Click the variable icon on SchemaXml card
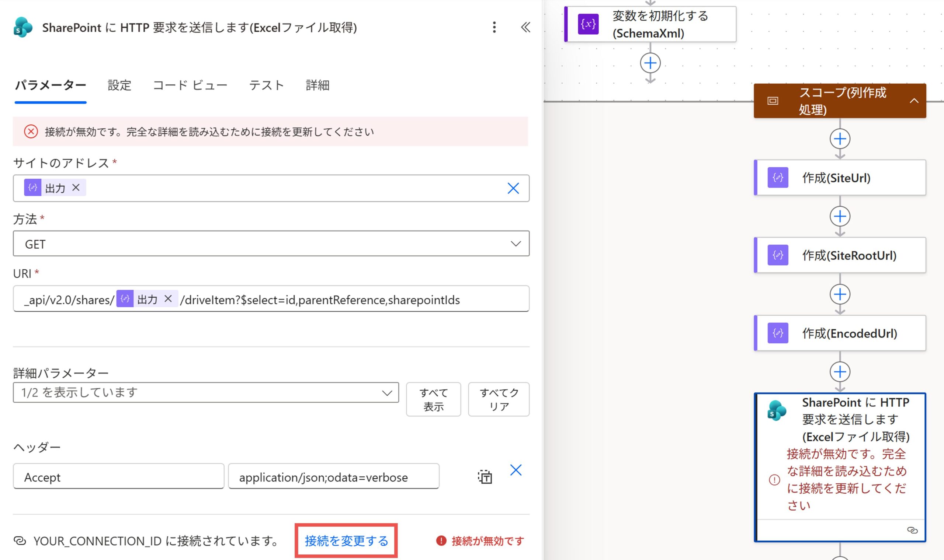Image resolution: width=944 pixels, height=560 pixels. (x=588, y=24)
